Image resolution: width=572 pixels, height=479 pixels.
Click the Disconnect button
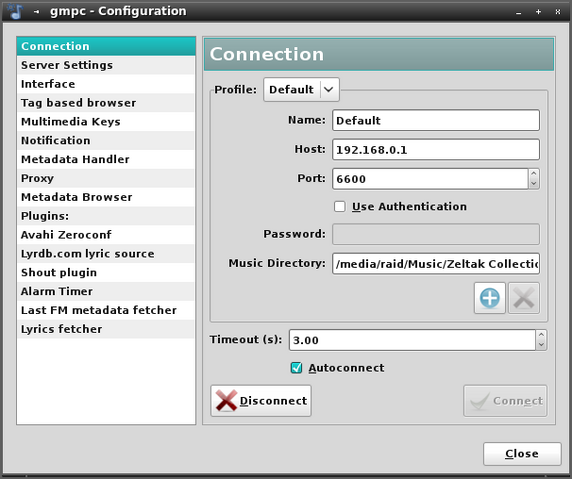click(x=261, y=401)
